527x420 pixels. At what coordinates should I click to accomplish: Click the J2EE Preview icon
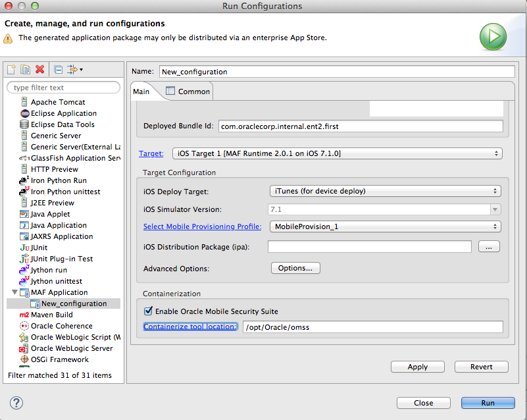(x=24, y=203)
